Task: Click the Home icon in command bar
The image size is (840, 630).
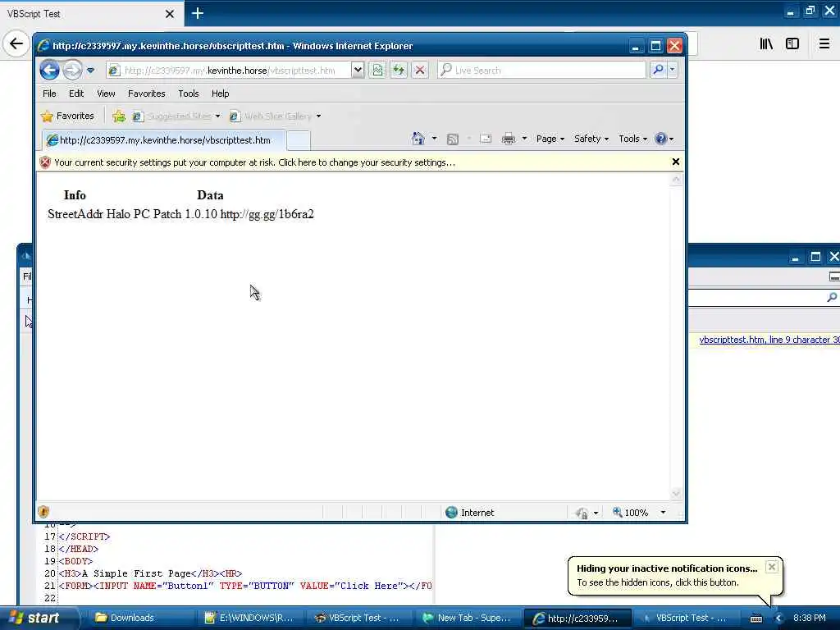Action: click(418, 139)
